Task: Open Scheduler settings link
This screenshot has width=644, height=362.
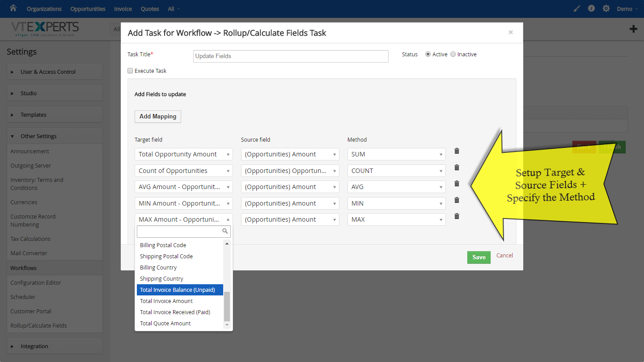Action: pyautogui.click(x=23, y=297)
